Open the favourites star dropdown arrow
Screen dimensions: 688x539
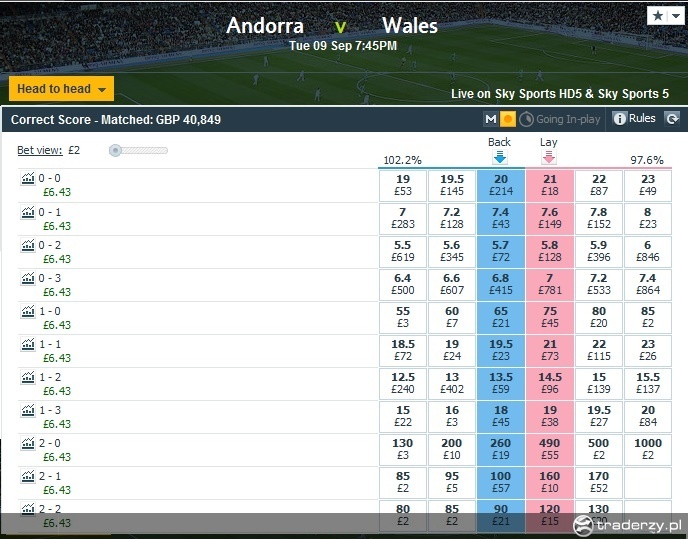coord(676,16)
